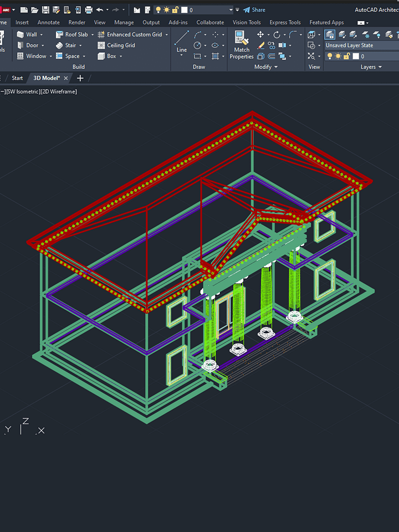Viewport: 399px width, 532px height.
Task: Select the Erase tool in Modify
Action: (260, 45)
